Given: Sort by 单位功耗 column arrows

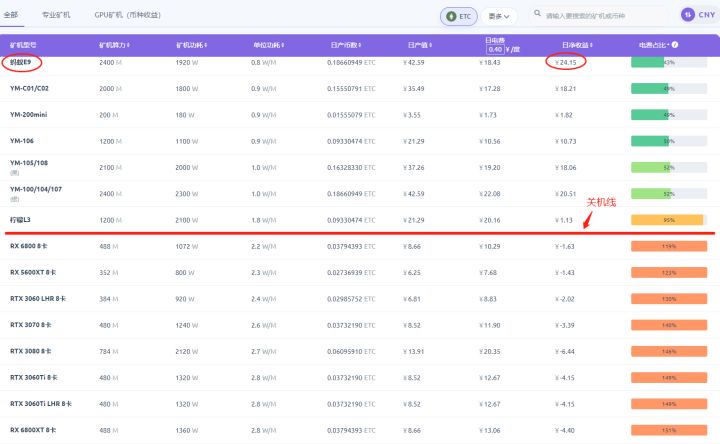Looking at the screenshot, I should tap(282, 46).
